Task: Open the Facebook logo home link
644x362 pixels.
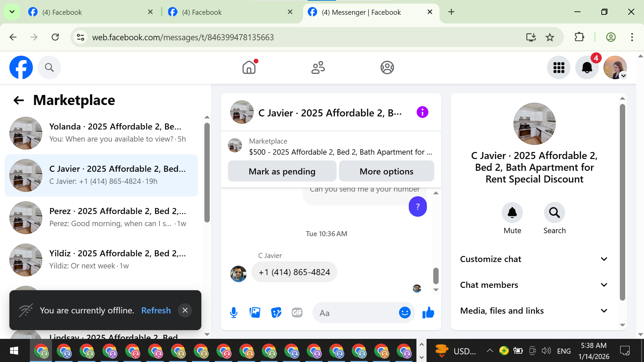Action: [21, 67]
